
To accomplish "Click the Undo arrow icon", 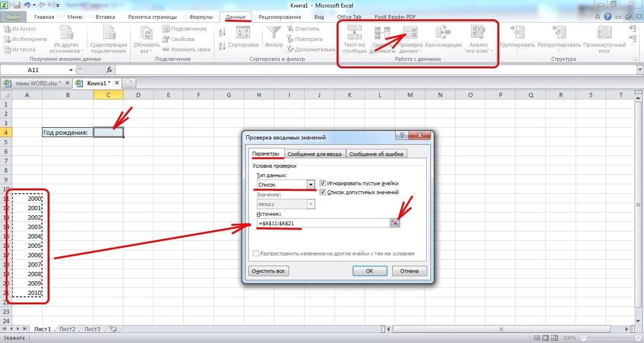I will pos(27,6).
